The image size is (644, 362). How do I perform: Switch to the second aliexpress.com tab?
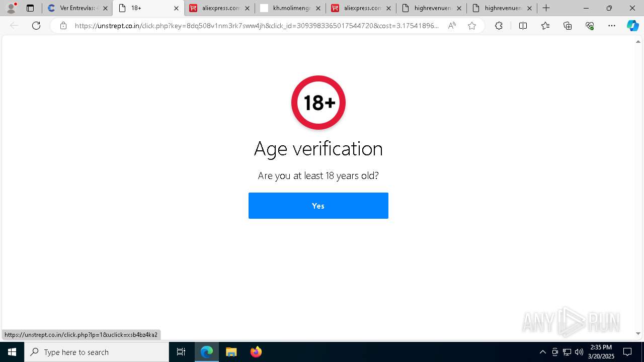361,8
